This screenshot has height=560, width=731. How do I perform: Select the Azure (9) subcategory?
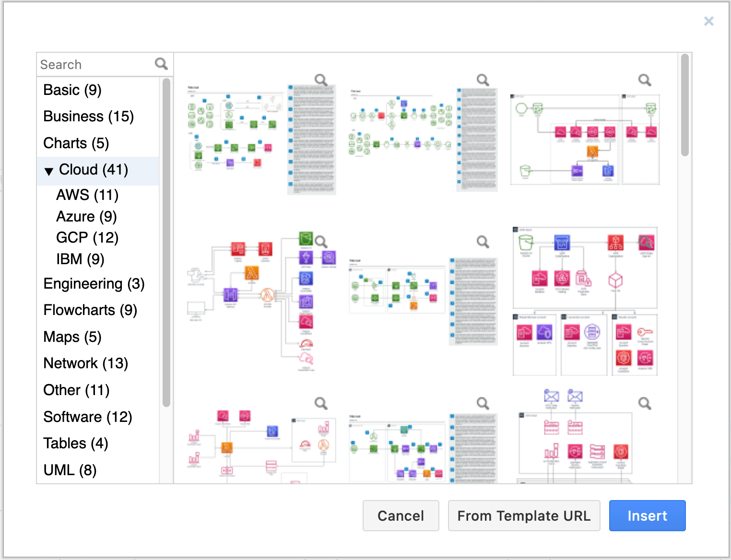tap(86, 216)
